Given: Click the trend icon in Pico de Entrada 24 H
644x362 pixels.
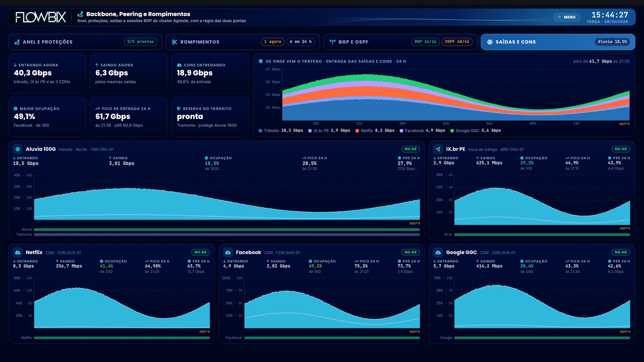Looking at the screenshot, I should coord(97,109).
